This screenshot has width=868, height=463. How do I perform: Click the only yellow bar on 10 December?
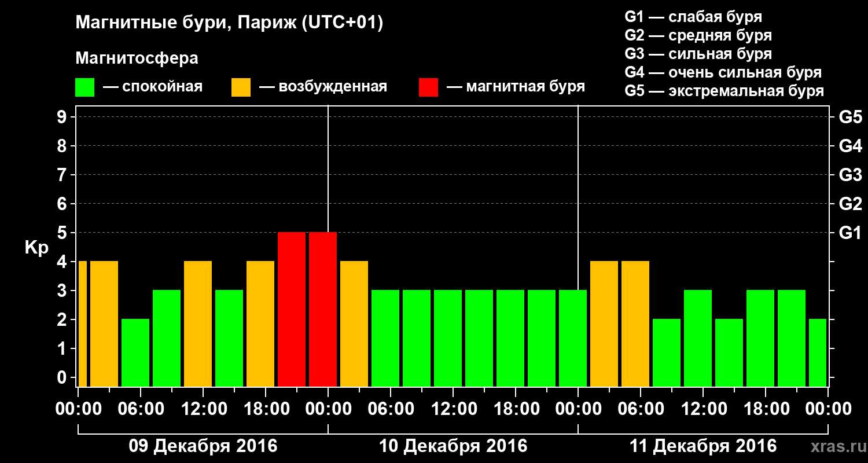pos(354,324)
